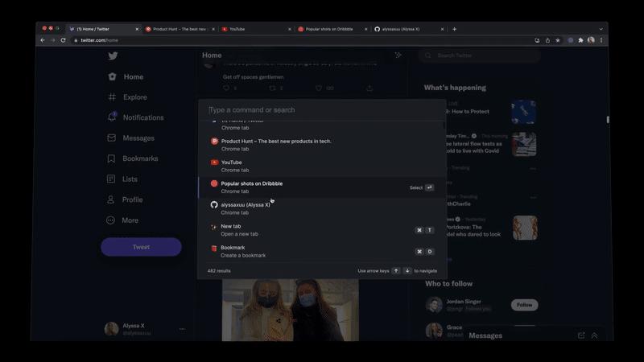
Task: Open Bookmarks in sidebar
Action: click(133, 158)
